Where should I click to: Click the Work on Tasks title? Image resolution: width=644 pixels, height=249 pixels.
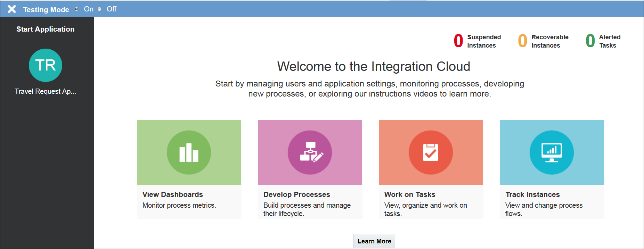410,194
